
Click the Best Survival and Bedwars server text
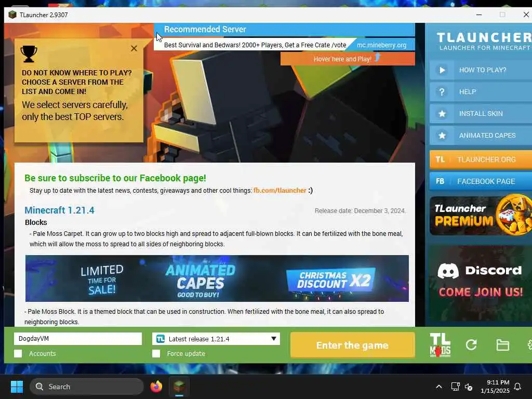tap(255, 45)
